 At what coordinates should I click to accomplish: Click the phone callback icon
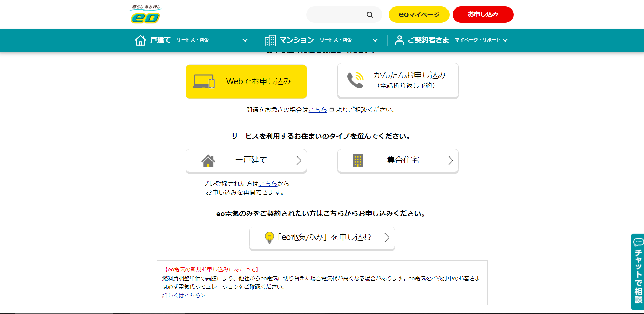[355, 80]
